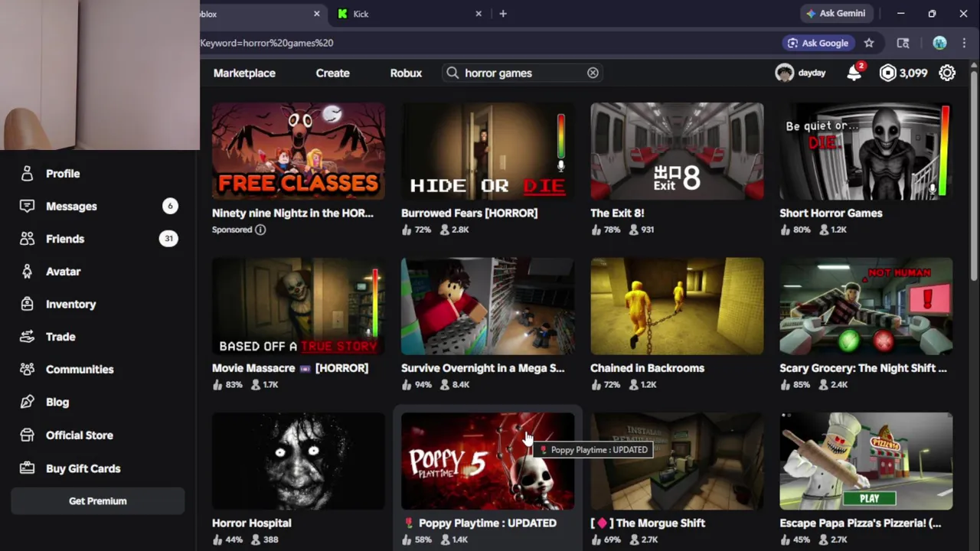Click the Horror Hospital title link
The width and height of the screenshot is (980, 551).
pyautogui.click(x=251, y=523)
